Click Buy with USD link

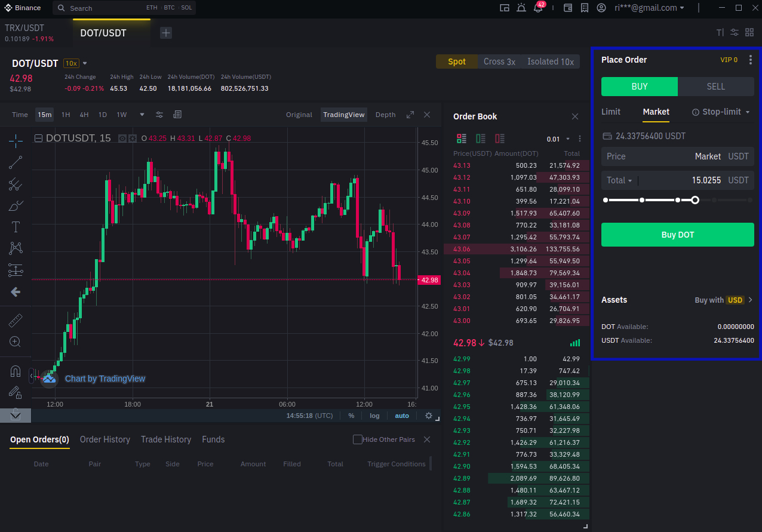pyautogui.click(x=724, y=300)
